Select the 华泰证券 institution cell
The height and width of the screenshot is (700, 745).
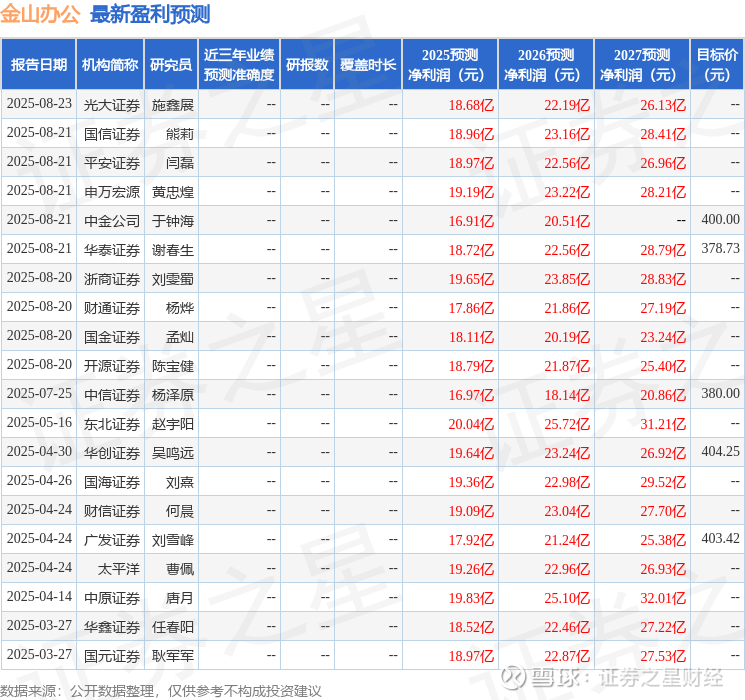pos(112,250)
